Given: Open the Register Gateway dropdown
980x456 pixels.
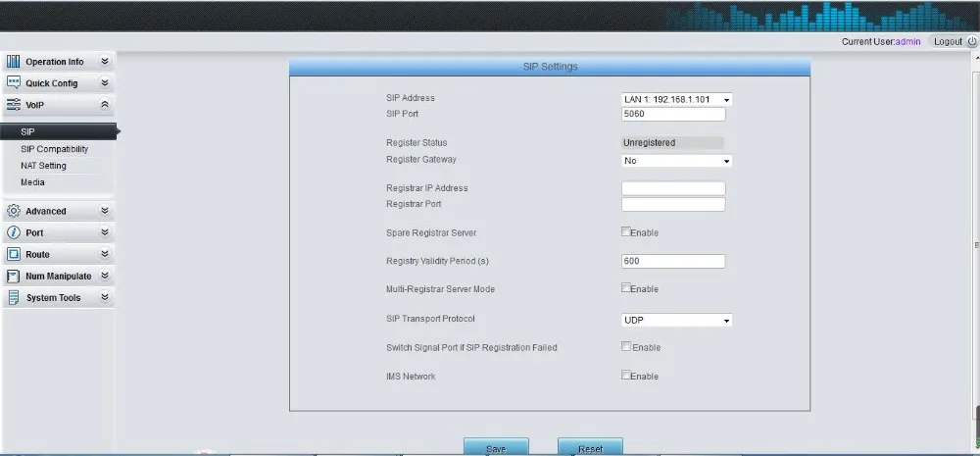Looking at the screenshot, I should (x=677, y=161).
